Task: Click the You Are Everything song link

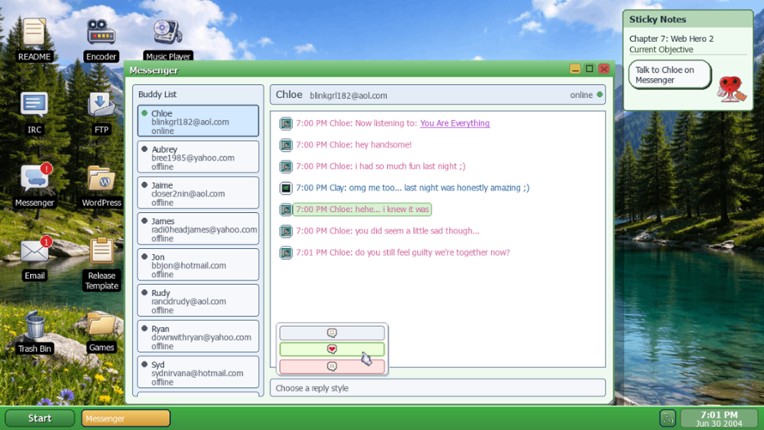Action: tap(454, 123)
